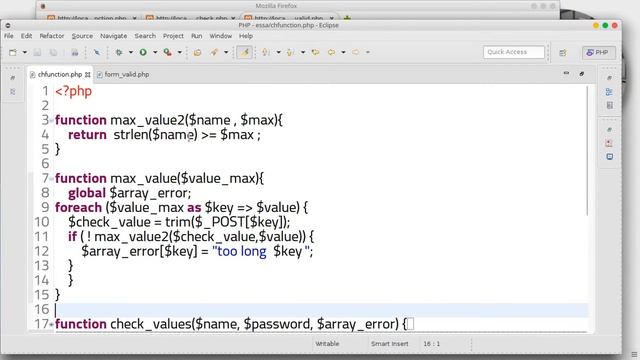The image size is (640, 360).
Task: Open the Project menu
Action: point(173,36)
